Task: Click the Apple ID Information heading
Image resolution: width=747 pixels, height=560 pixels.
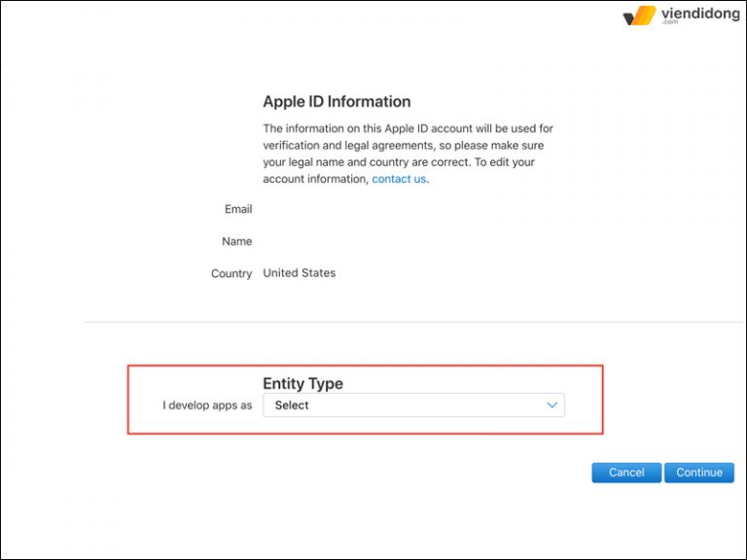Action: (x=337, y=101)
